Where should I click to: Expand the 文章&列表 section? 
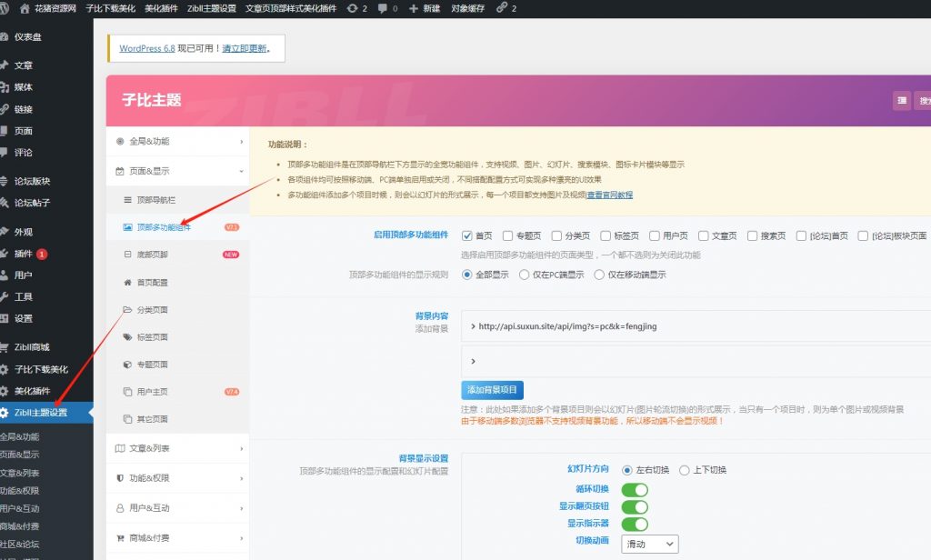(x=177, y=448)
